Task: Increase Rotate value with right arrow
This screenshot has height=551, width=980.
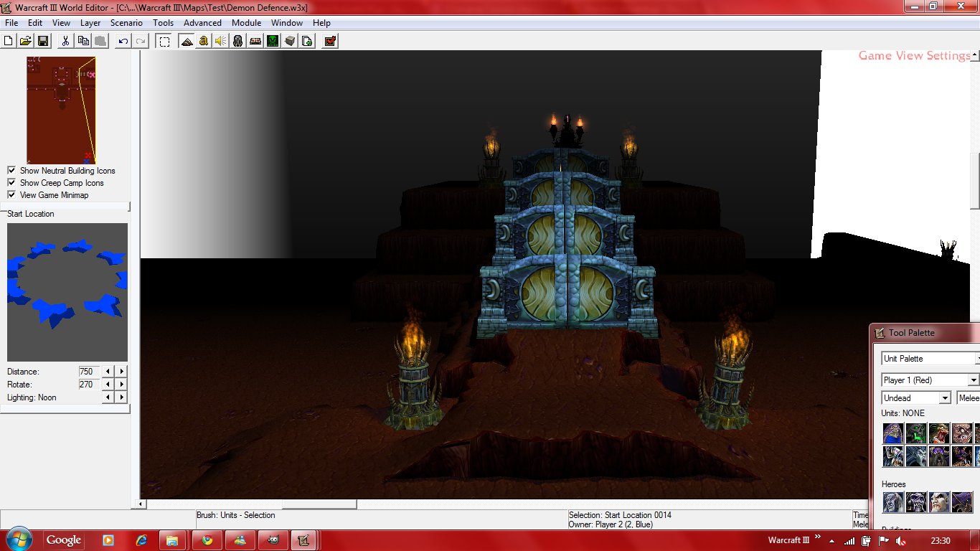Action: click(x=122, y=385)
